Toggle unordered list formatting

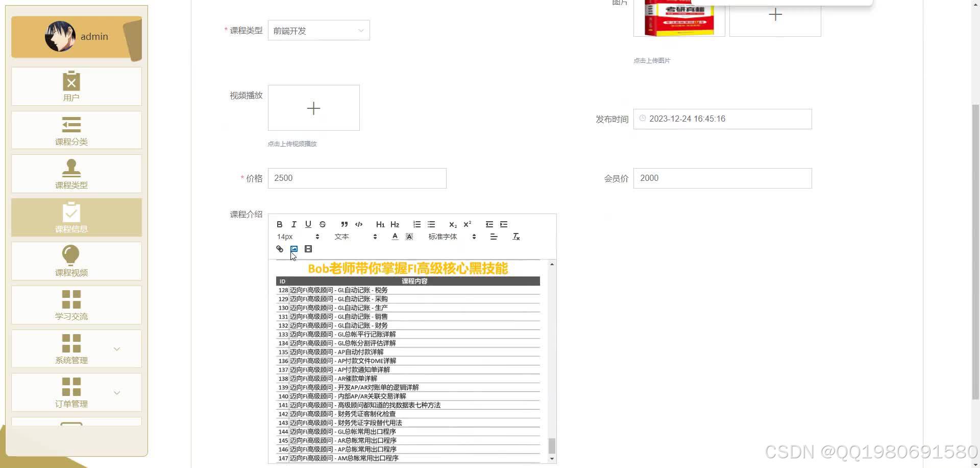coord(431,224)
